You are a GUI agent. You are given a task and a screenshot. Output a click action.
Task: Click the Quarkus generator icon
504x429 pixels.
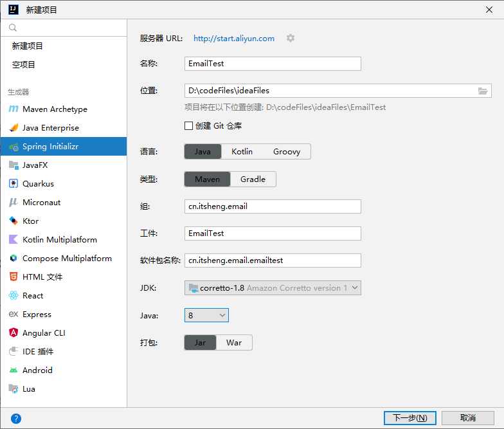(14, 184)
